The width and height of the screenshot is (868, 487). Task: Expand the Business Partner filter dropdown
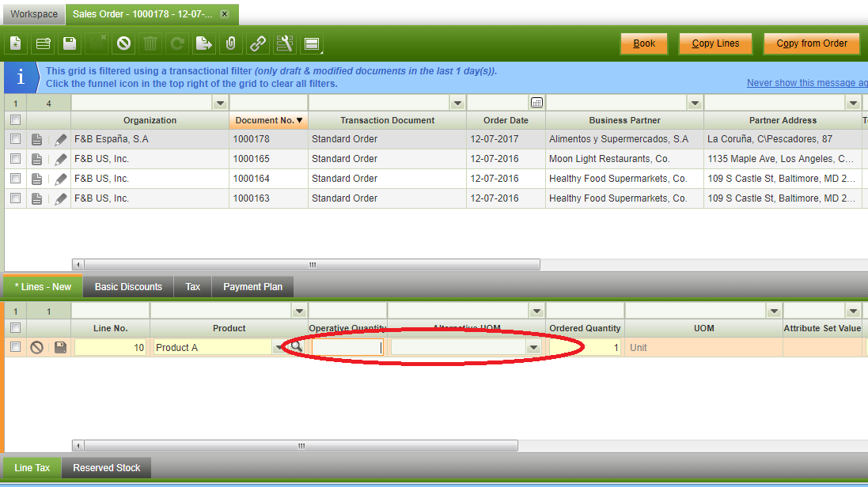tap(694, 103)
